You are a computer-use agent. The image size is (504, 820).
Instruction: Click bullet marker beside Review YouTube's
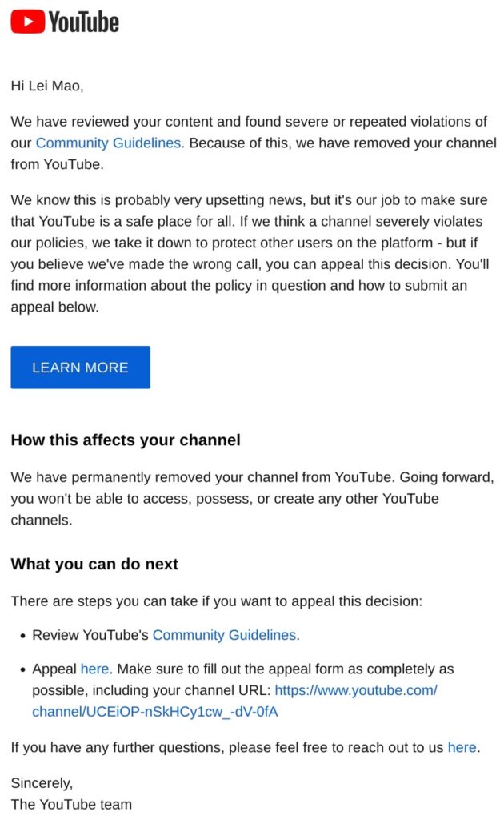(x=22, y=636)
